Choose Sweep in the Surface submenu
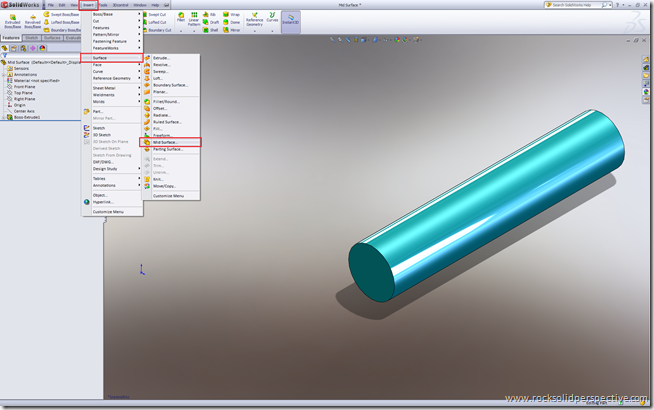654x410 pixels. point(161,72)
